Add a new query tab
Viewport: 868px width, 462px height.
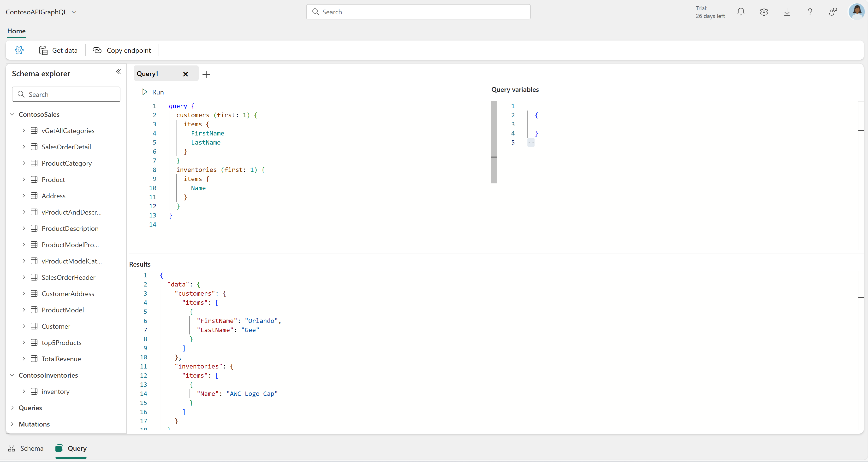coord(206,74)
